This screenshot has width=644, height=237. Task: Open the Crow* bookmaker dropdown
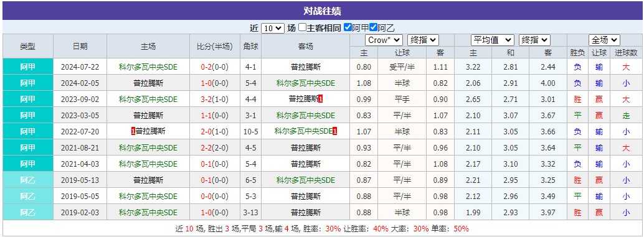(x=384, y=40)
